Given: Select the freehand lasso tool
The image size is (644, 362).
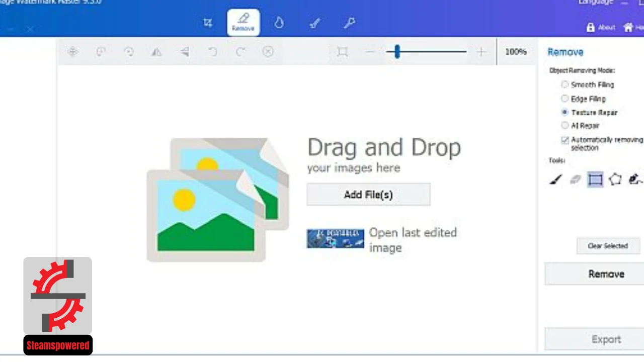Looking at the screenshot, I should pyautogui.click(x=635, y=179).
